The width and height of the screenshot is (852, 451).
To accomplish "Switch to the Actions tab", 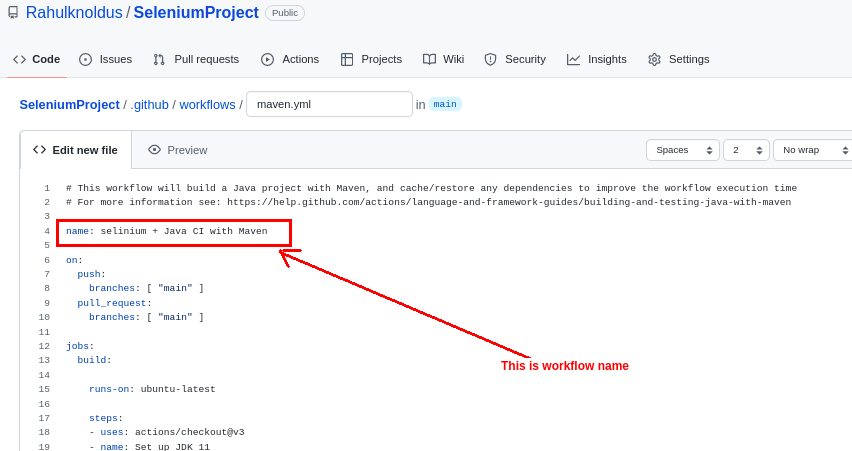I will click(290, 59).
